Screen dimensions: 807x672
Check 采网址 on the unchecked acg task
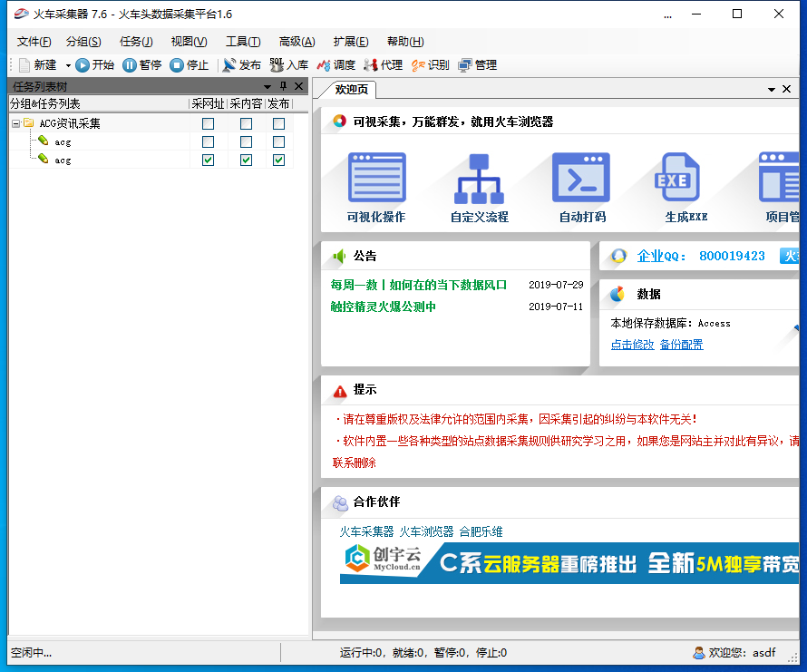click(x=208, y=141)
